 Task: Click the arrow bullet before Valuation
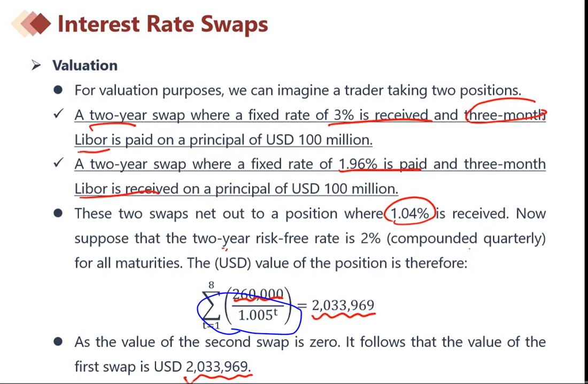36,65
